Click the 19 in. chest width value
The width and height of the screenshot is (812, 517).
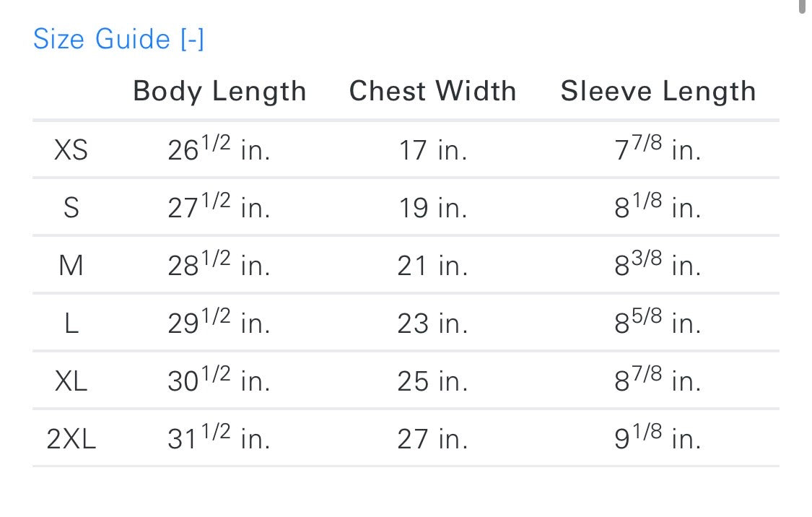coord(432,208)
